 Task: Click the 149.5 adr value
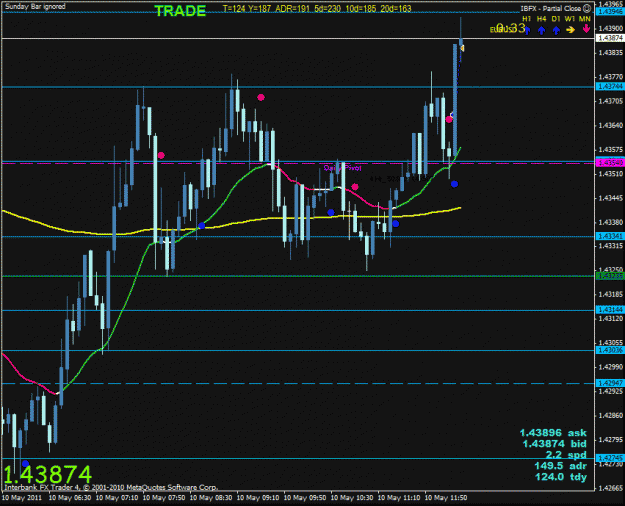[x=560, y=466]
